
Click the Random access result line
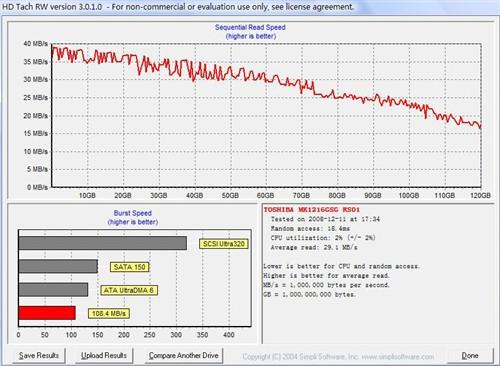tap(310, 229)
